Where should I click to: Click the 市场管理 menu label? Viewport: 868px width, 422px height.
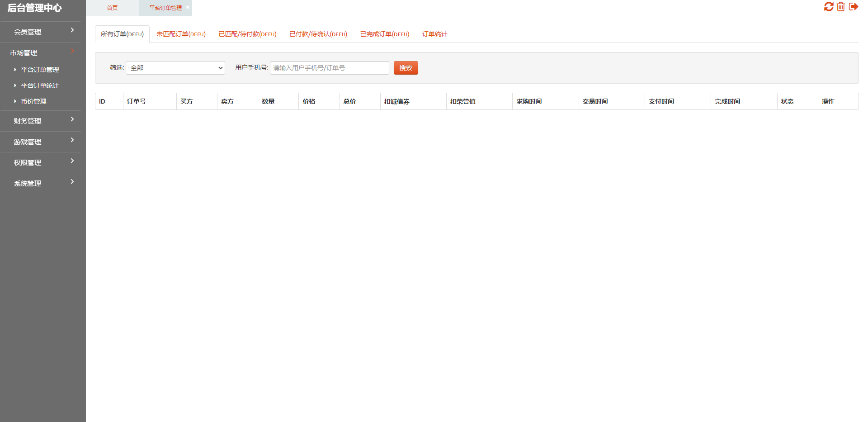[24, 52]
